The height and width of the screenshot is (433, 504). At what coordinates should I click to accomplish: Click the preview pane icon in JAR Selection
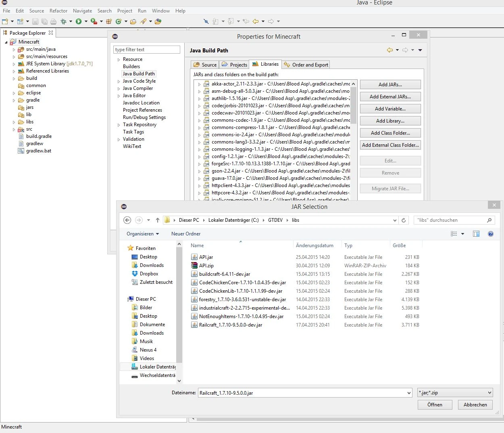tap(476, 234)
